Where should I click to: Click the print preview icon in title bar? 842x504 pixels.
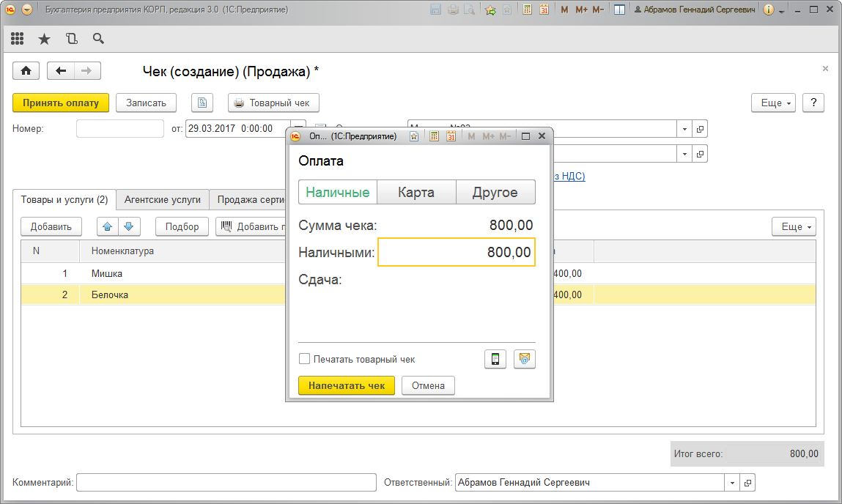click(469, 10)
